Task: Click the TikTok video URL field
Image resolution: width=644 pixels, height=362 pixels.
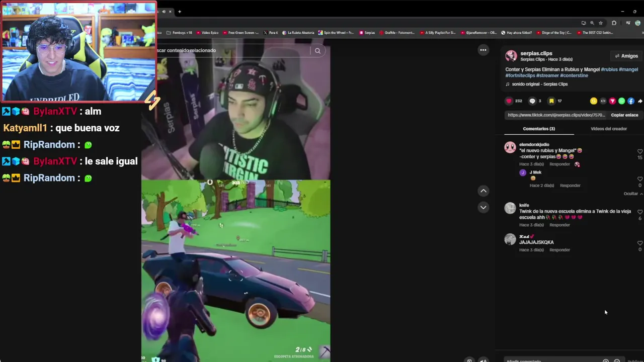Action: (556, 115)
